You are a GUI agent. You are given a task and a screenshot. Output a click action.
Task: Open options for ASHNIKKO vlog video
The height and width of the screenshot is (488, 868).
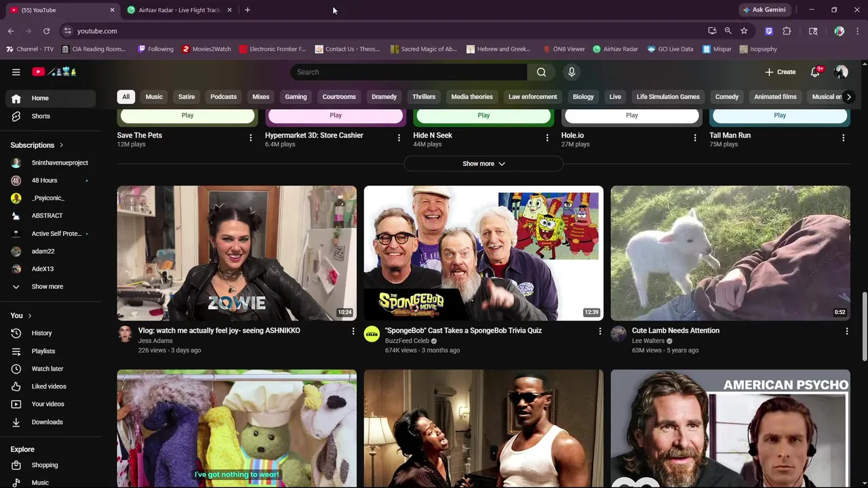tap(353, 331)
